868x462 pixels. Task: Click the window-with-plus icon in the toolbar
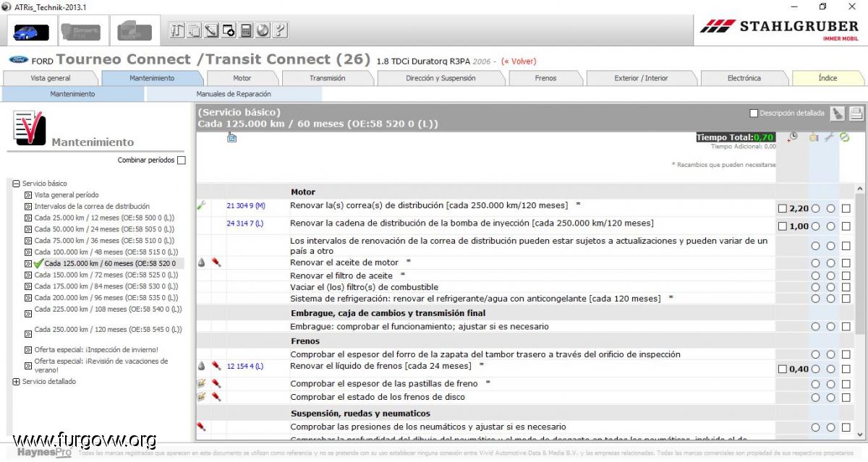tap(229, 31)
